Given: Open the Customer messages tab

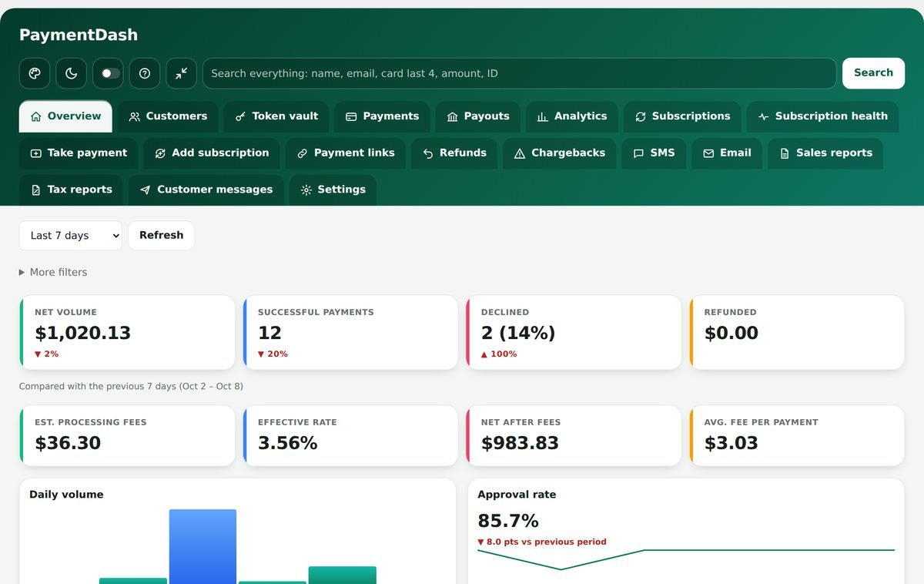Looking at the screenshot, I should [x=206, y=190].
